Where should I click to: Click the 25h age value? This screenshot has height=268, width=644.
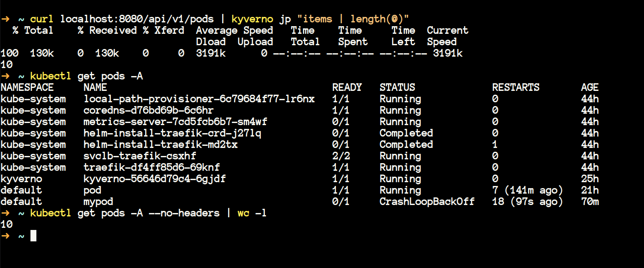(590, 179)
